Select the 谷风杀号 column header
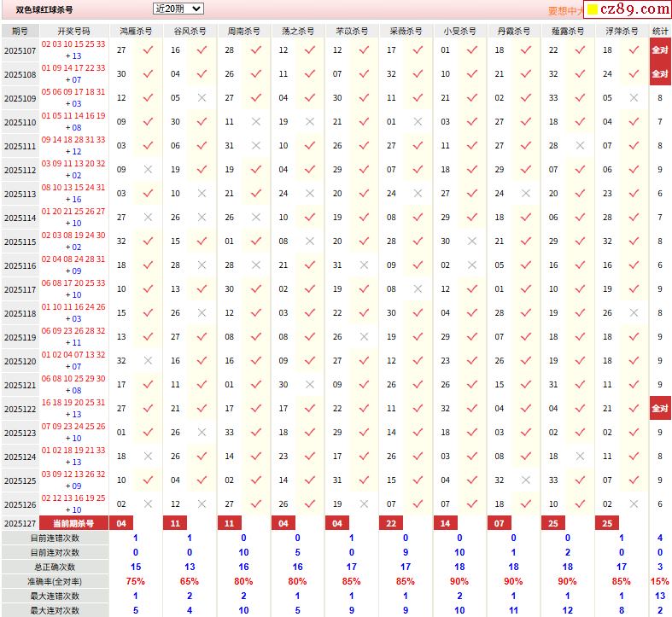The image size is (672, 617). tap(190, 31)
